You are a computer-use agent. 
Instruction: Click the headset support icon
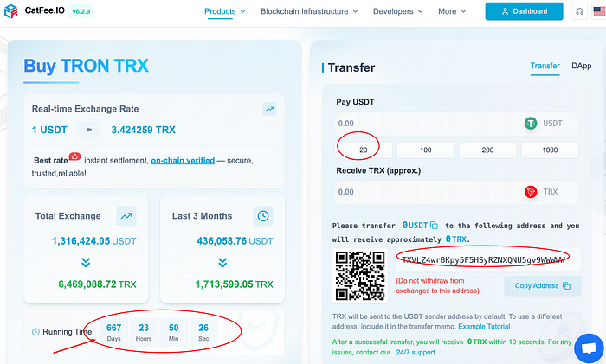(x=579, y=11)
